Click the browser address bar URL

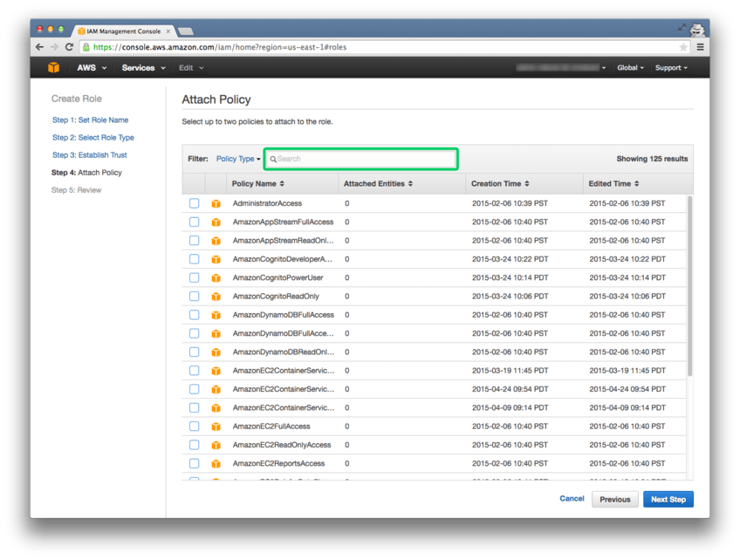click(x=220, y=47)
